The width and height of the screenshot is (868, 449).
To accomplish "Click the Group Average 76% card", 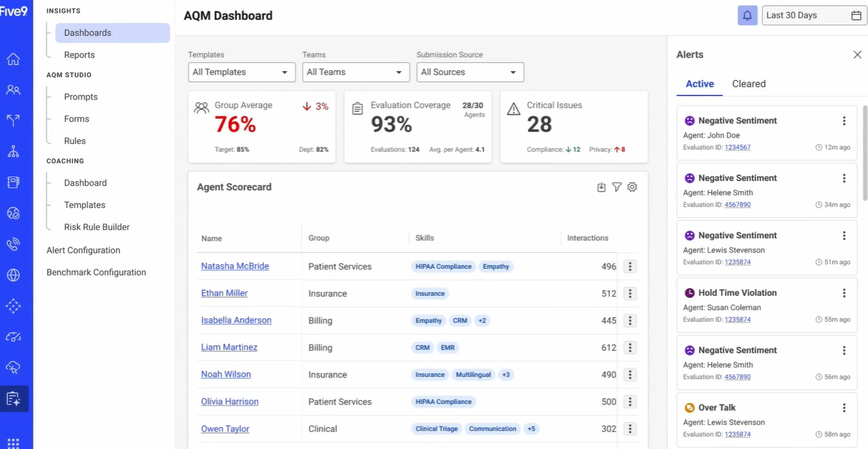I will 262,127.
